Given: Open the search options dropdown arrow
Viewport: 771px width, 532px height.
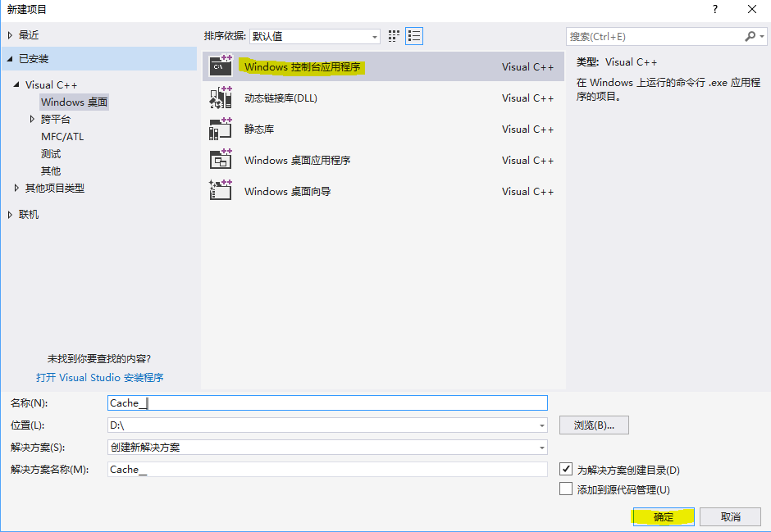Looking at the screenshot, I should (762, 36).
